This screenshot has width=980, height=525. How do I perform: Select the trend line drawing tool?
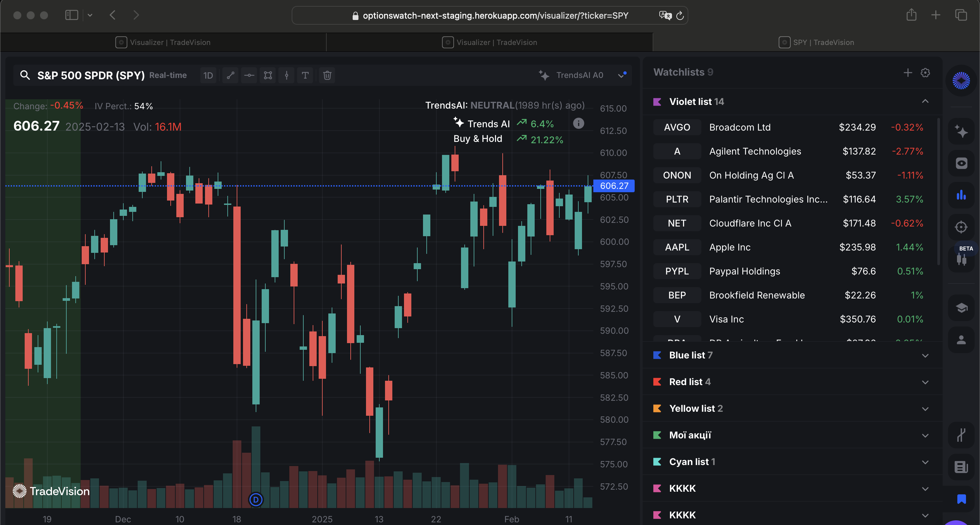click(230, 75)
